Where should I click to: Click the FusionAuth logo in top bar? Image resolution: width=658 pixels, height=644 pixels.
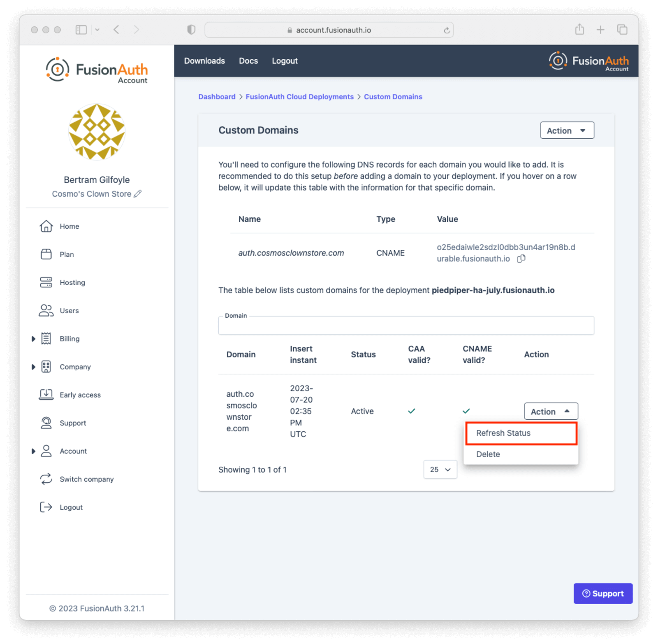click(x=588, y=60)
